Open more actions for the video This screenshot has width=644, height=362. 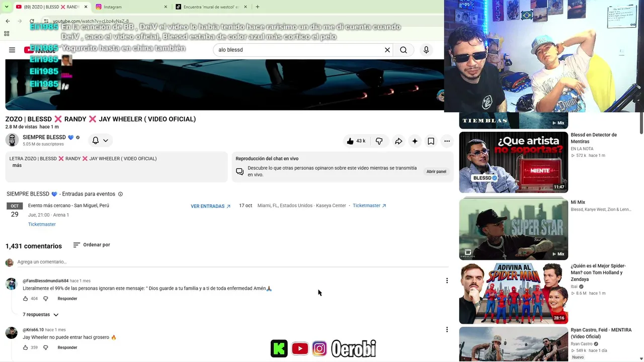447,141
